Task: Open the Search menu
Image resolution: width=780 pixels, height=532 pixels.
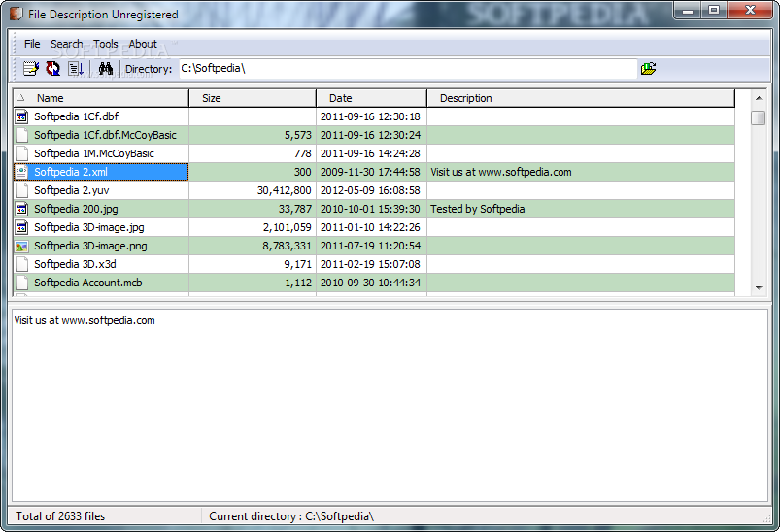Action: [67, 44]
